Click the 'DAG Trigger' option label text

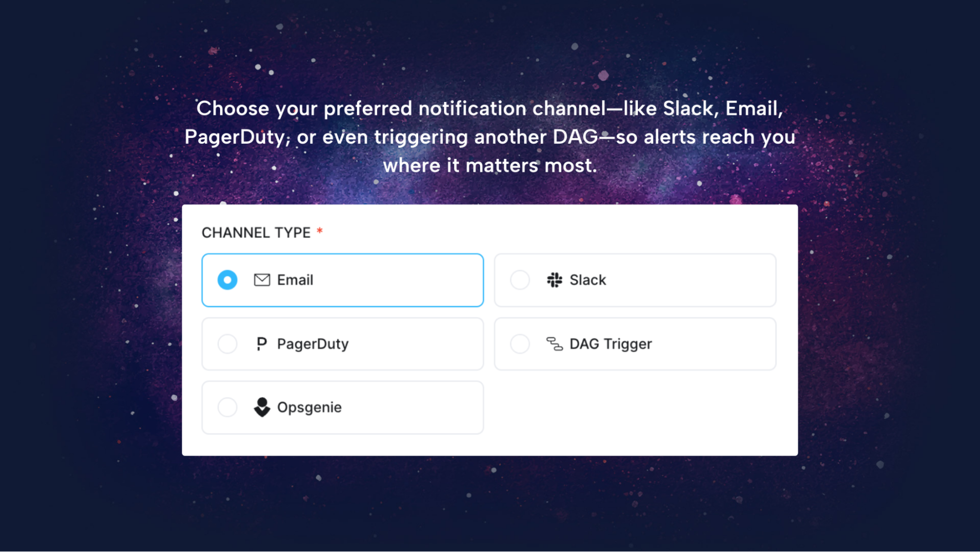click(610, 344)
